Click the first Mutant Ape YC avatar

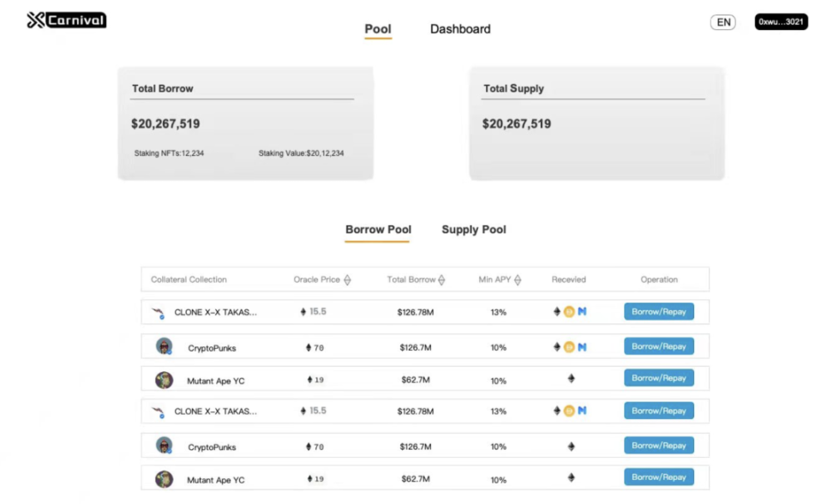[164, 380]
